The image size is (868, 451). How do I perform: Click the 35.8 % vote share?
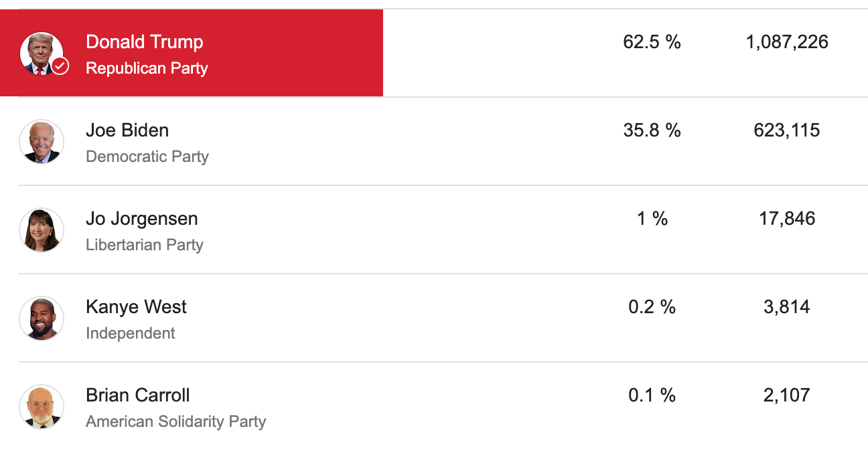(652, 130)
